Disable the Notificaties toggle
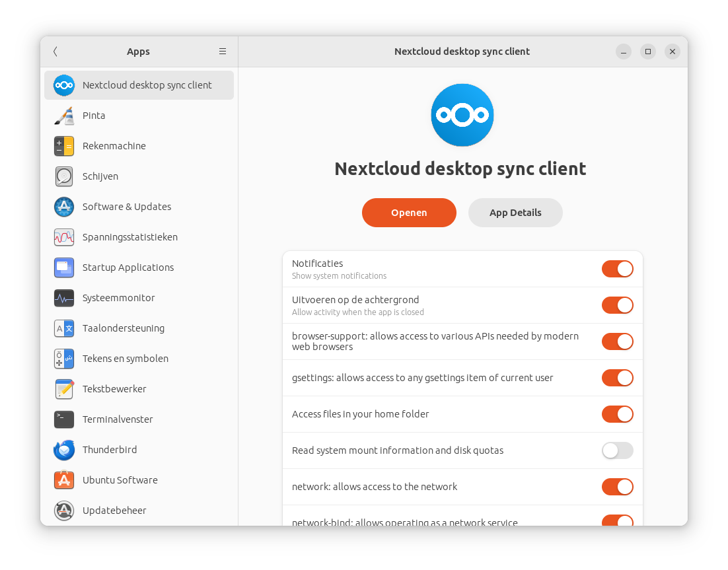This screenshot has width=728, height=570. pyautogui.click(x=617, y=269)
